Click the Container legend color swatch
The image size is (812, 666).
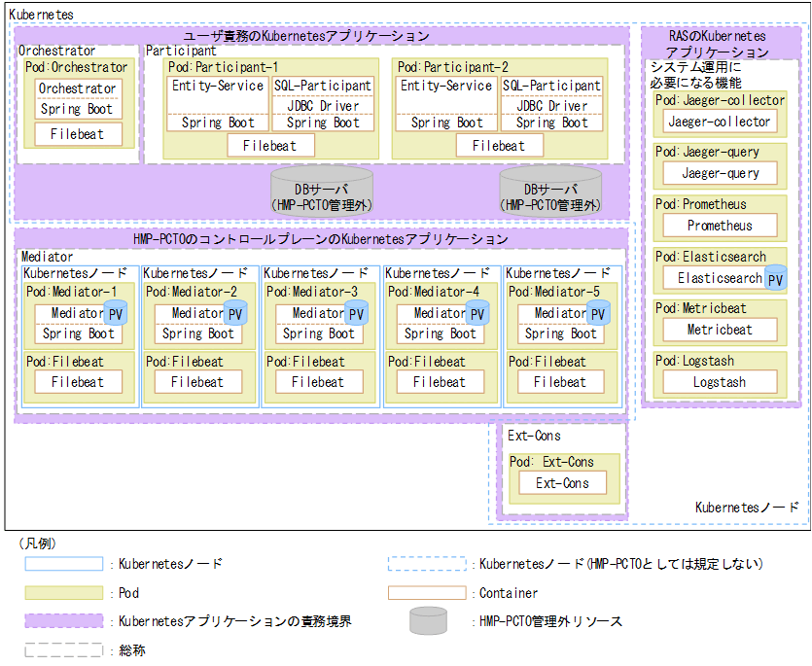click(x=428, y=592)
